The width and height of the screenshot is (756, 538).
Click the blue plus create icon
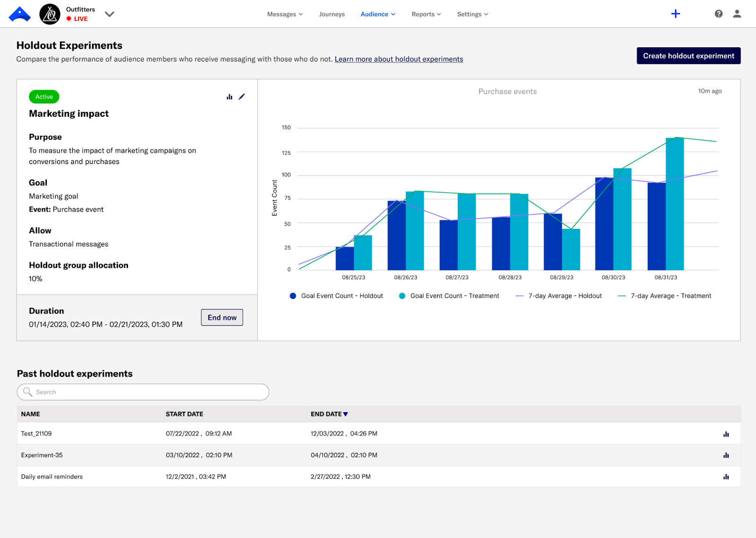[675, 14]
